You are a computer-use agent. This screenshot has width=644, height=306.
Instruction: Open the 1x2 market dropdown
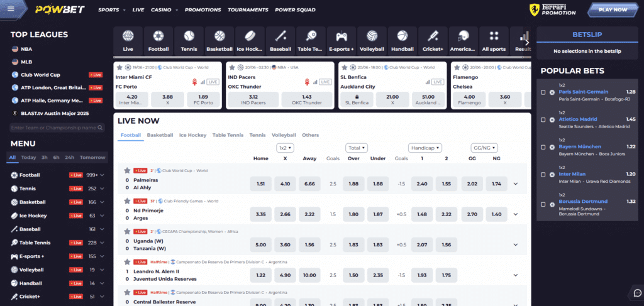(285, 148)
